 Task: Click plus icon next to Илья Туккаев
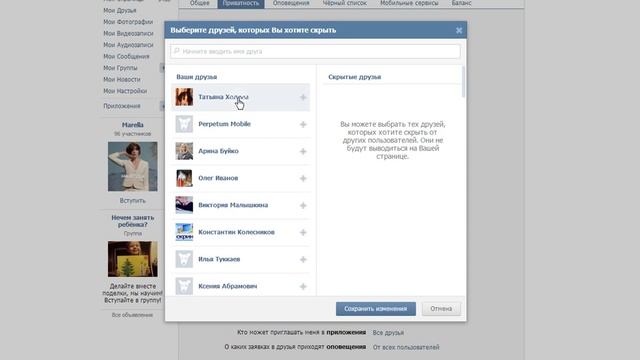[303, 259]
